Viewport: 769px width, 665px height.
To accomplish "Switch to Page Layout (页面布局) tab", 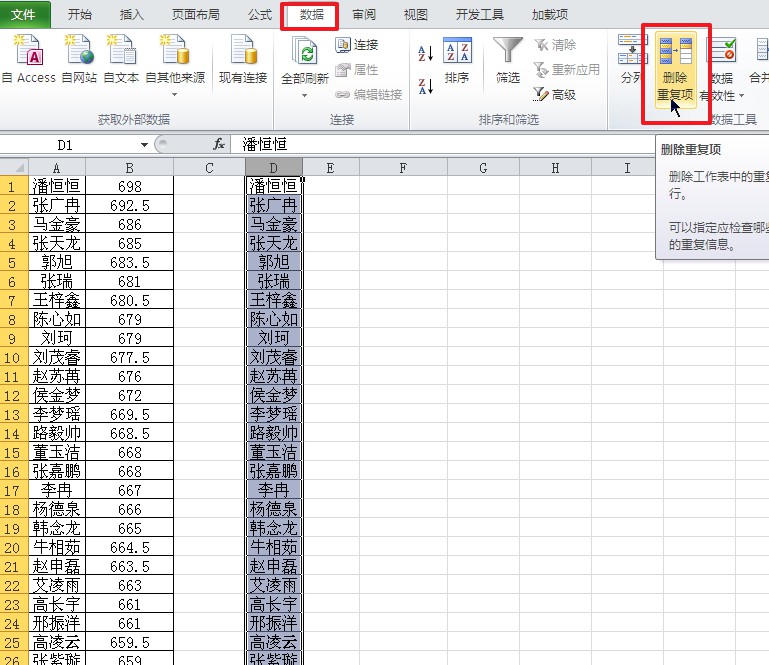I will 196,15.
